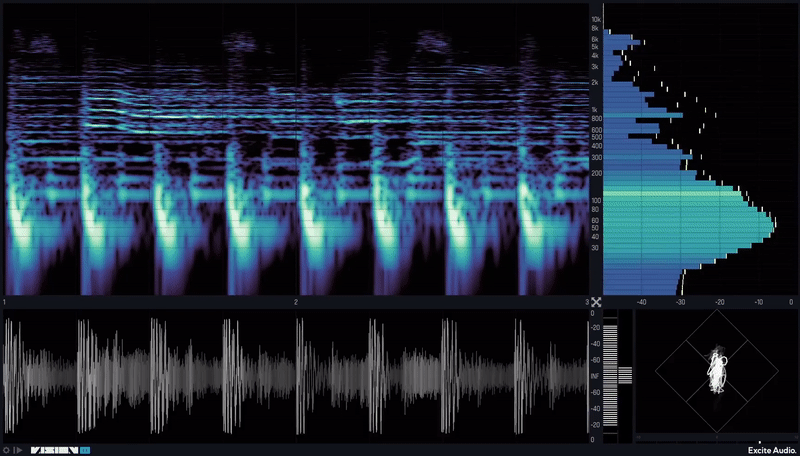800x456 pixels.
Task: Click timeline bar marker 1
Action: [5, 302]
